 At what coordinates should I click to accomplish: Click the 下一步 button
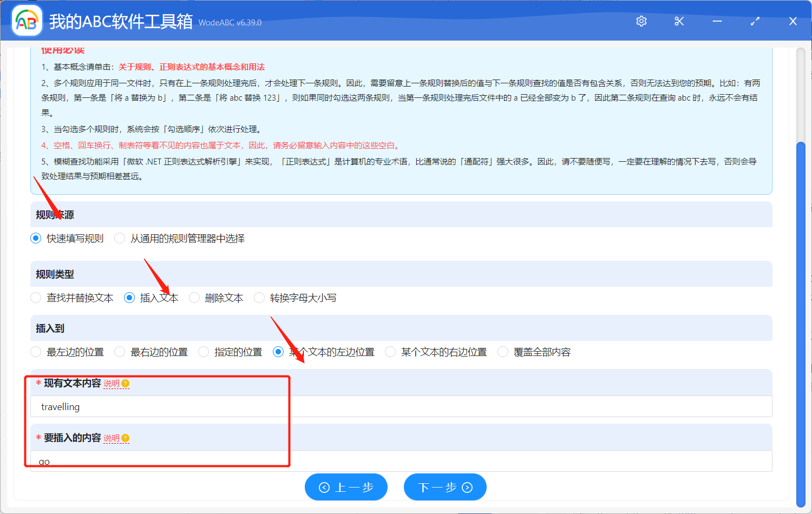click(x=445, y=486)
